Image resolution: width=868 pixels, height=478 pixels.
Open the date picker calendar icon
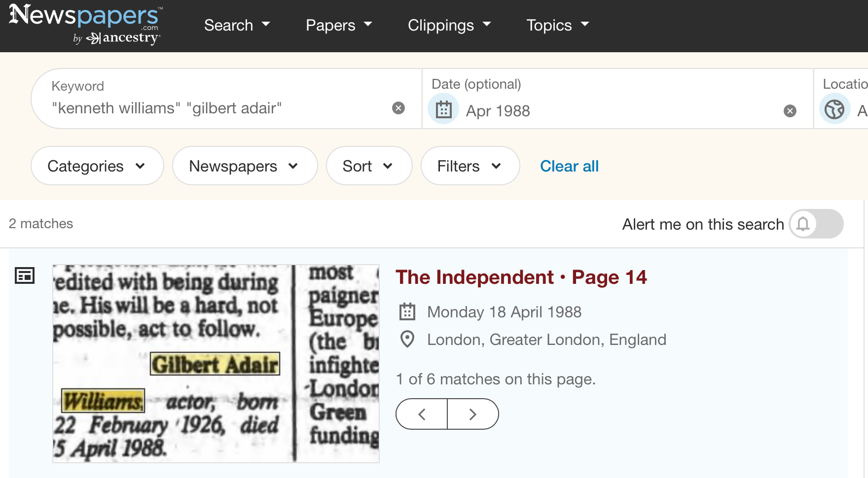click(x=443, y=109)
